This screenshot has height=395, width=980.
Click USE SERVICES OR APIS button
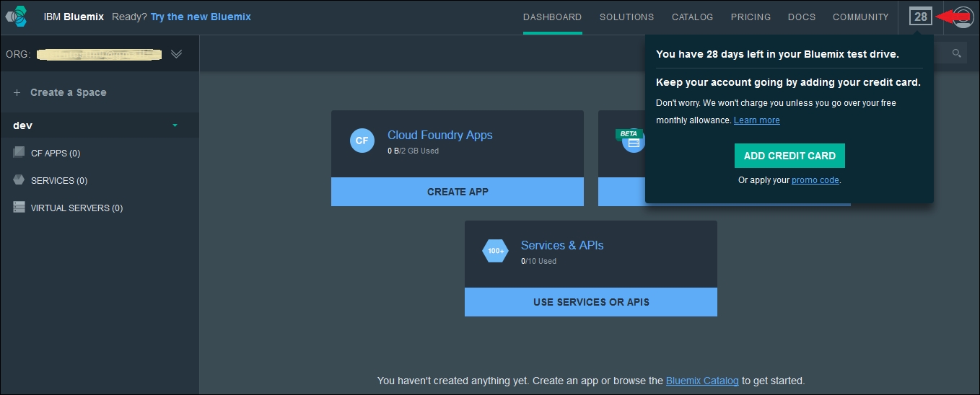591,302
